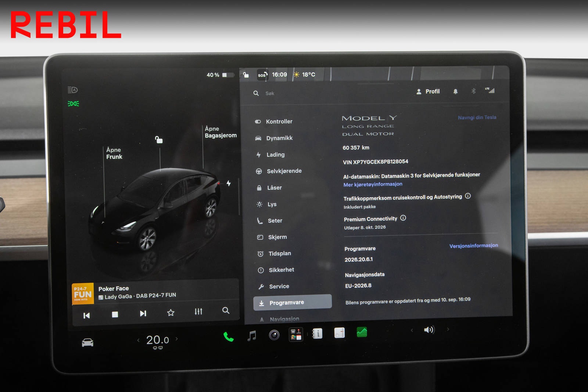The height and width of the screenshot is (392, 588).
Task: Tap the 40 % battery indicator
Action: [x=220, y=75]
